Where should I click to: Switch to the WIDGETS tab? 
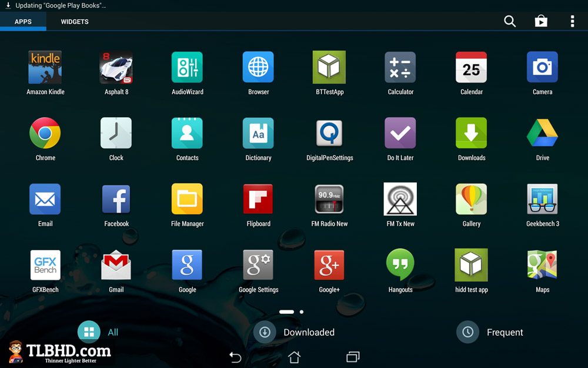[75, 22]
